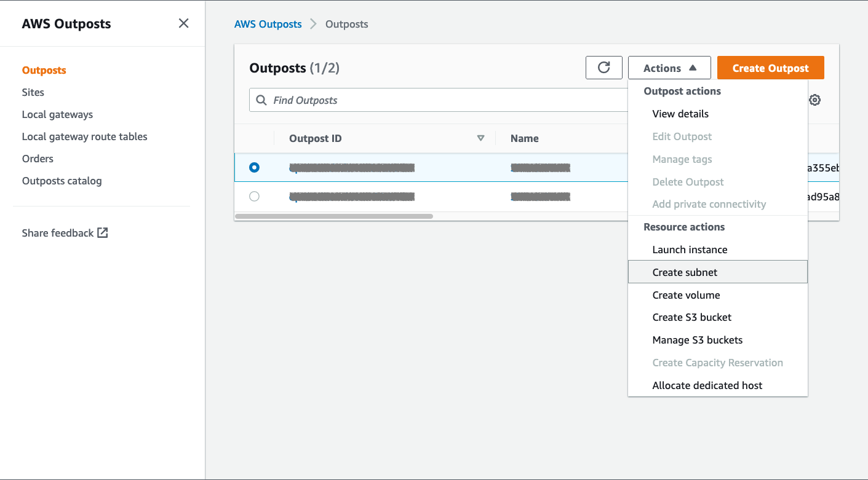Click the refresh icon button
This screenshot has width=868, height=480.
click(604, 68)
